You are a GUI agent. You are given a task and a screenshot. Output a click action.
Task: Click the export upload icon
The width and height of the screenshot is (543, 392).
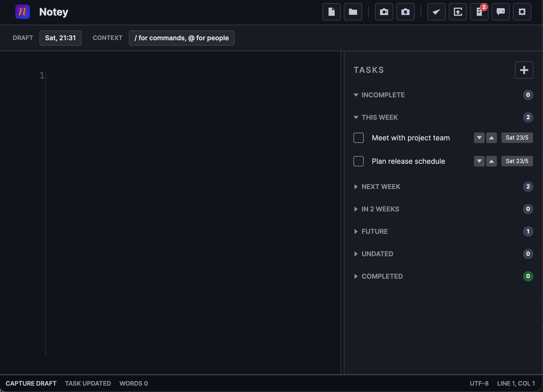tap(458, 12)
